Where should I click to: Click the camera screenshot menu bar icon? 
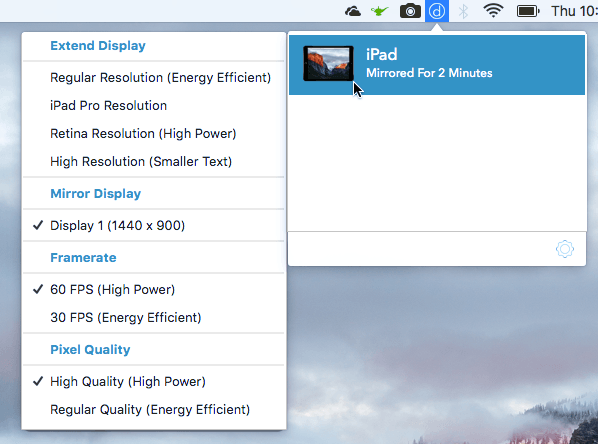[410, 11]
